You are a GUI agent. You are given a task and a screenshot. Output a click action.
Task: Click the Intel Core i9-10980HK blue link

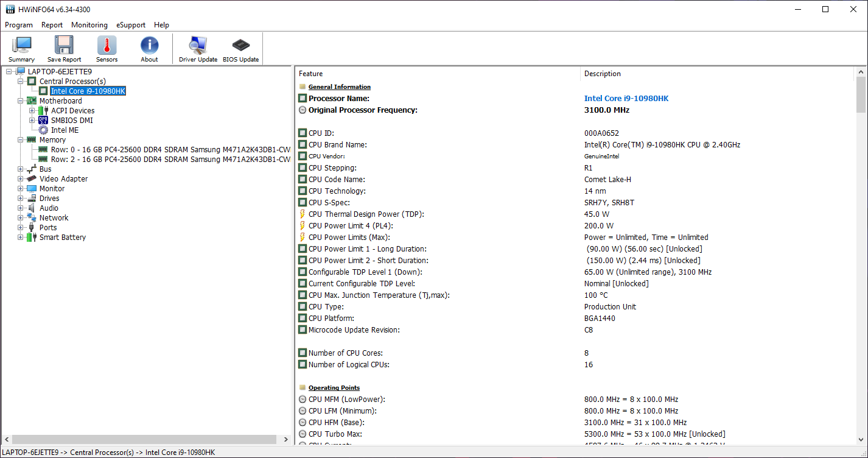pos(626,99)
